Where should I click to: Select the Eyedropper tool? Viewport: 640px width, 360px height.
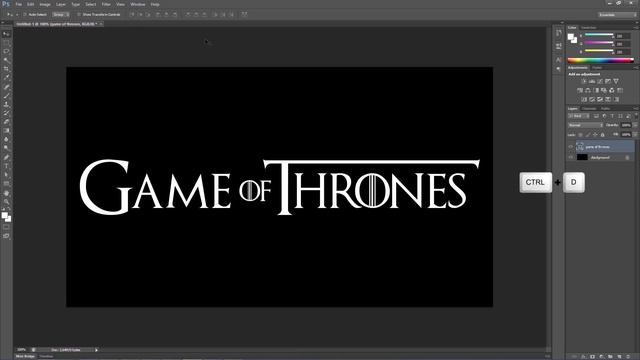tap(6, 78)
